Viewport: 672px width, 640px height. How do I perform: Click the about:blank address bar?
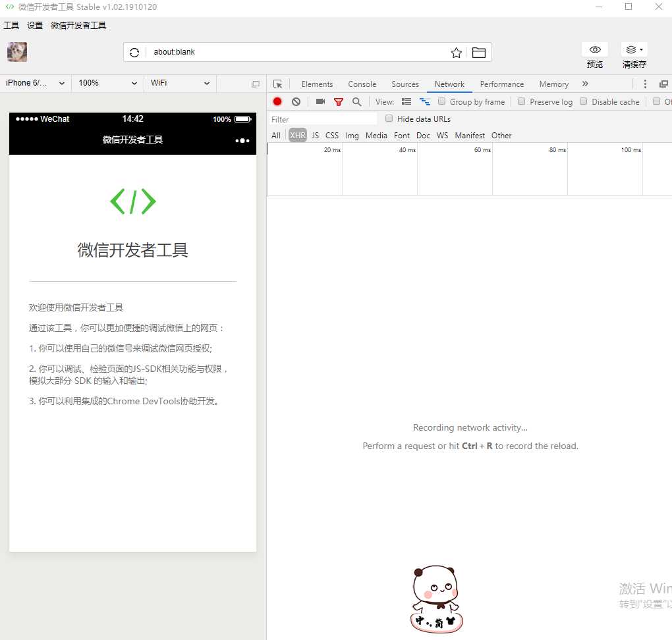coord(298,52)
